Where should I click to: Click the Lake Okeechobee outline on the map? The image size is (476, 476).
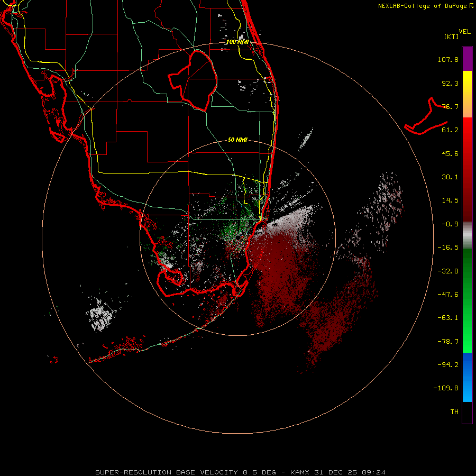point(193,80)
